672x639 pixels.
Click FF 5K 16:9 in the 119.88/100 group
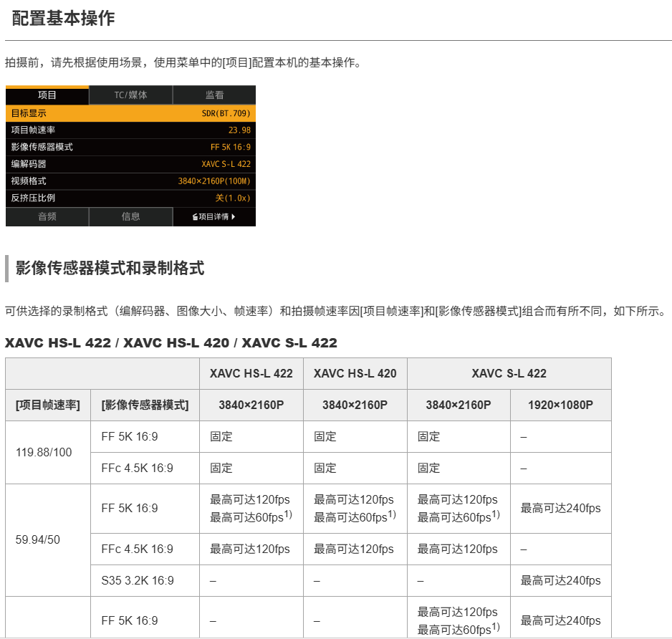click(x=145, y=437)
